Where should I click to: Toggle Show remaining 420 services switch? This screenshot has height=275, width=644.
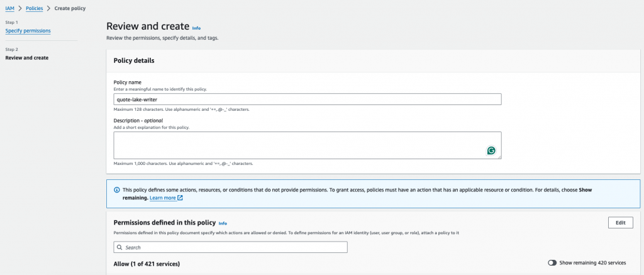[x=553, y=262]
